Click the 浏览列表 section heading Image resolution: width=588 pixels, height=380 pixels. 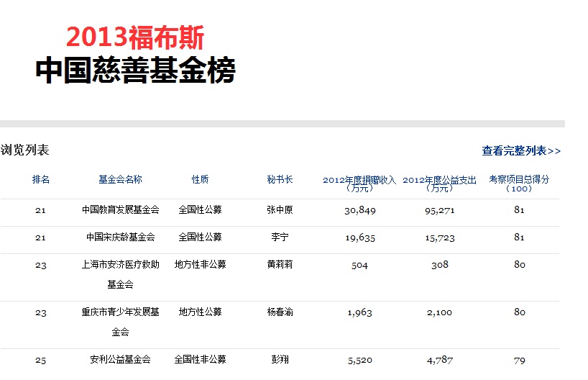[24, 150]
